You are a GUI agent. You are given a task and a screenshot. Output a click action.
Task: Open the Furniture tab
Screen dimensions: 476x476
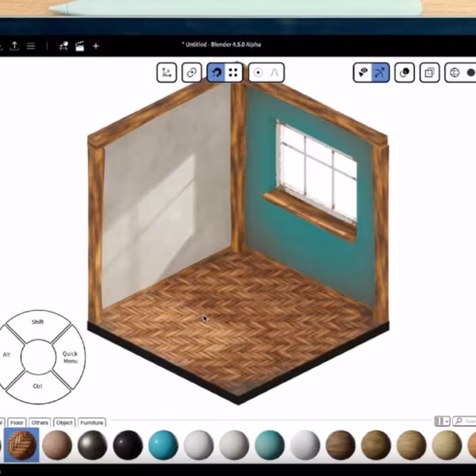tap(92, 422)
